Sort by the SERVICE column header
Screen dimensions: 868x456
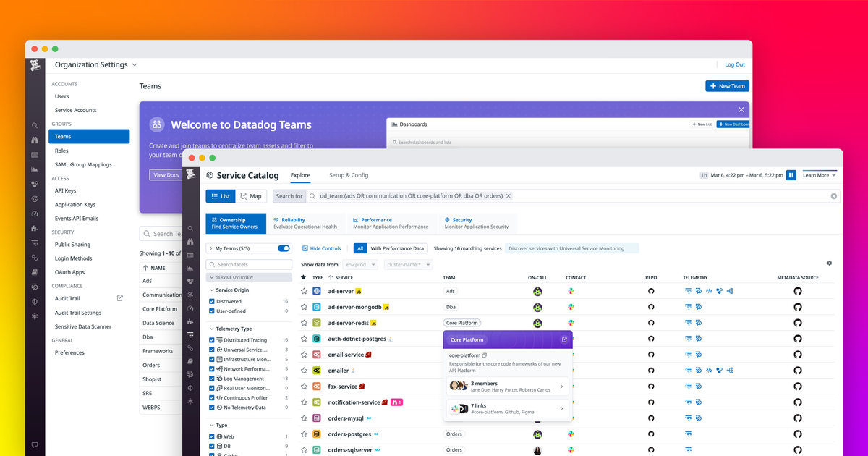[341, 277]
